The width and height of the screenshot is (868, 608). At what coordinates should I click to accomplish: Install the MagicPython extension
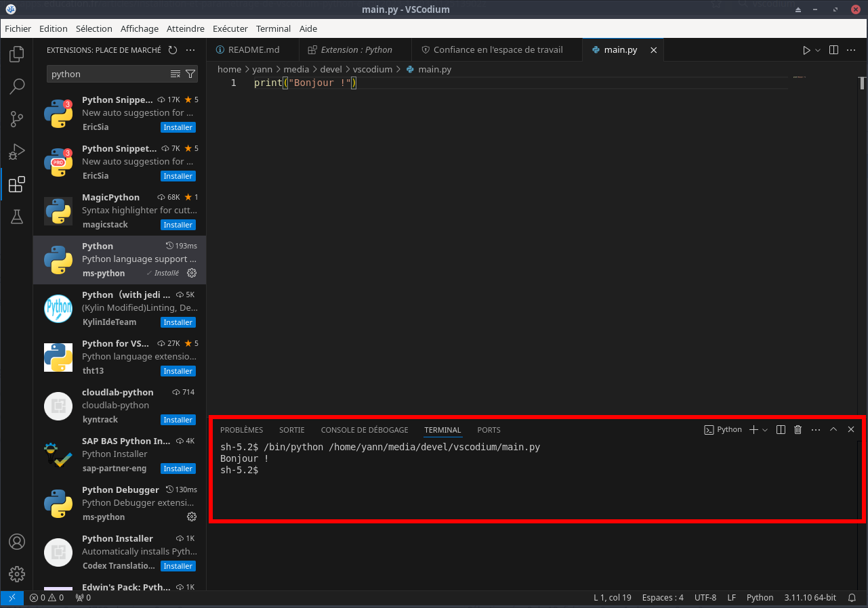178,225
